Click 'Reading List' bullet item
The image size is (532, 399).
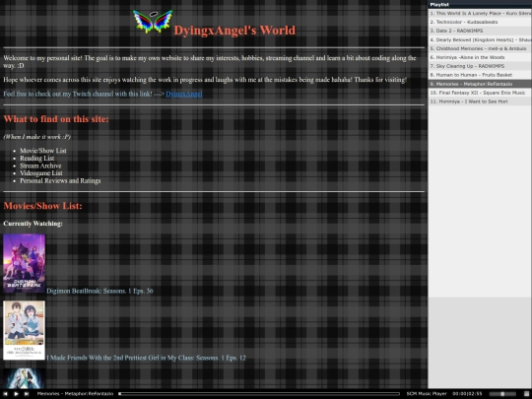click(37, 158)
